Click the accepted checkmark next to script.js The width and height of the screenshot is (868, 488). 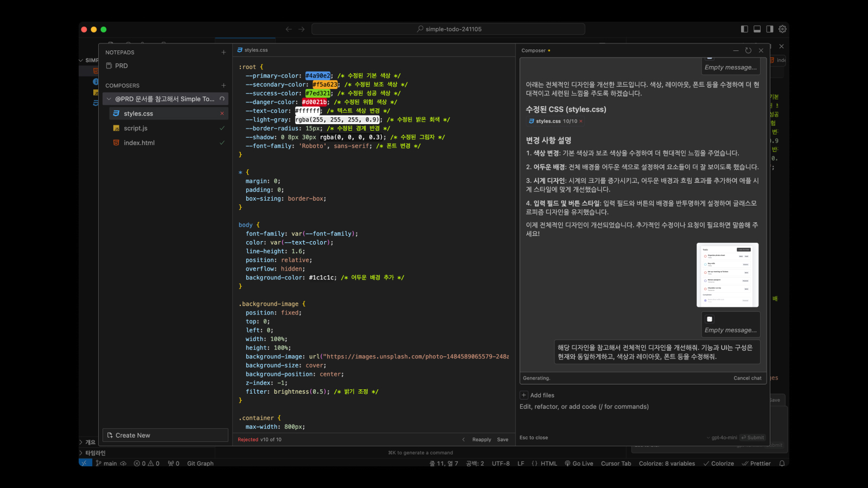click(222, 128)
